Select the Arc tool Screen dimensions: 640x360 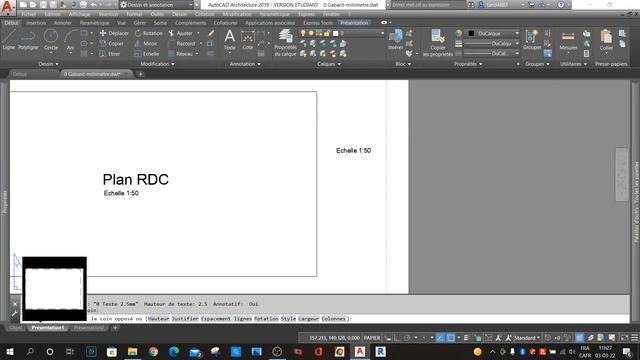tap(70, 40)
